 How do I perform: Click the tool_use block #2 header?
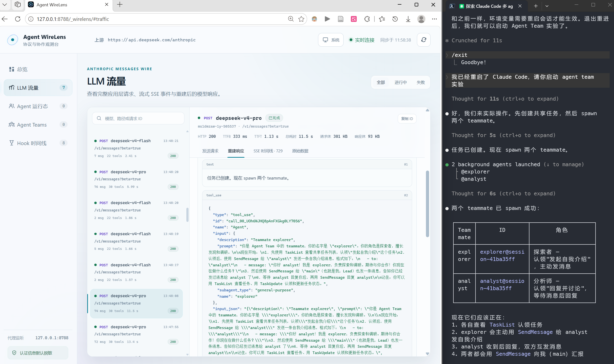click(307, 195)
